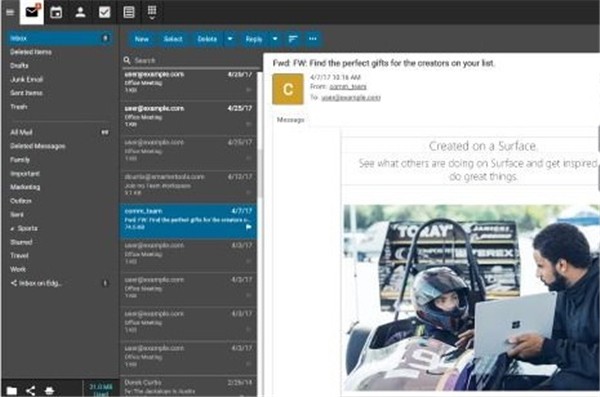This screenshot has width=600, height=397.
Task: Click share icon beside Inbox on Edg...
Action: (14, 283)
